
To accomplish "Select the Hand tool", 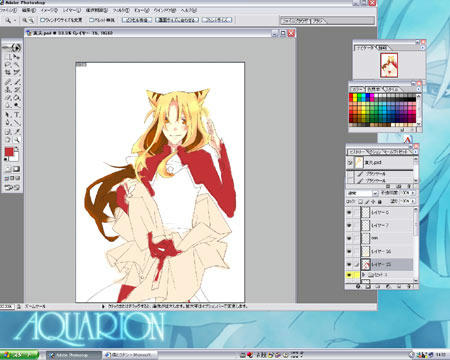I will 8,140.
